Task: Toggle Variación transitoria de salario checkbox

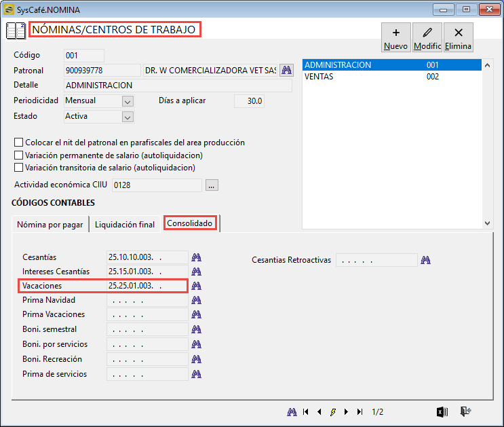Action: pos(18,168)
